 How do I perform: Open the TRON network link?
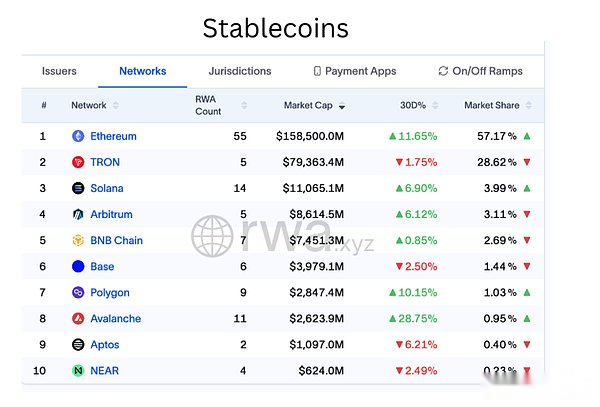tap(105, 162)
